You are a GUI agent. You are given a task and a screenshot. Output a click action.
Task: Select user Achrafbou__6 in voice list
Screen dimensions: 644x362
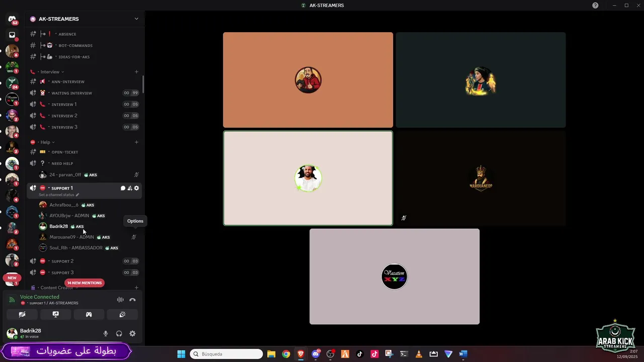pyautogui.click(x=89, y=205)
